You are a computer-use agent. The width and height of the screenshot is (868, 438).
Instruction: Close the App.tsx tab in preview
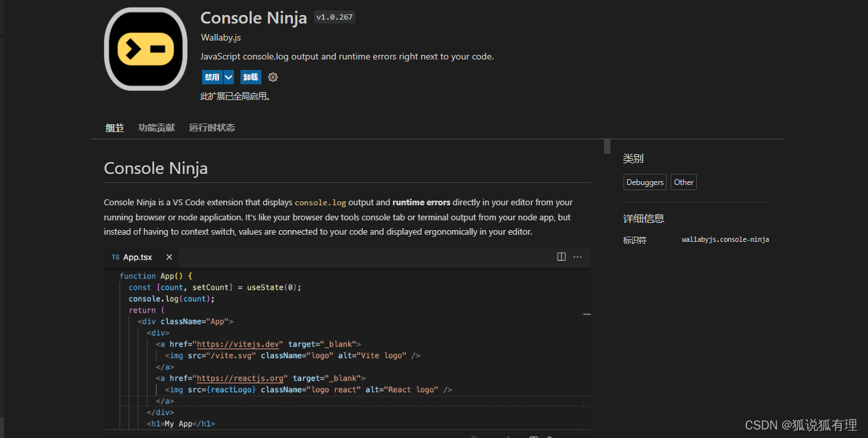(169, 258)
